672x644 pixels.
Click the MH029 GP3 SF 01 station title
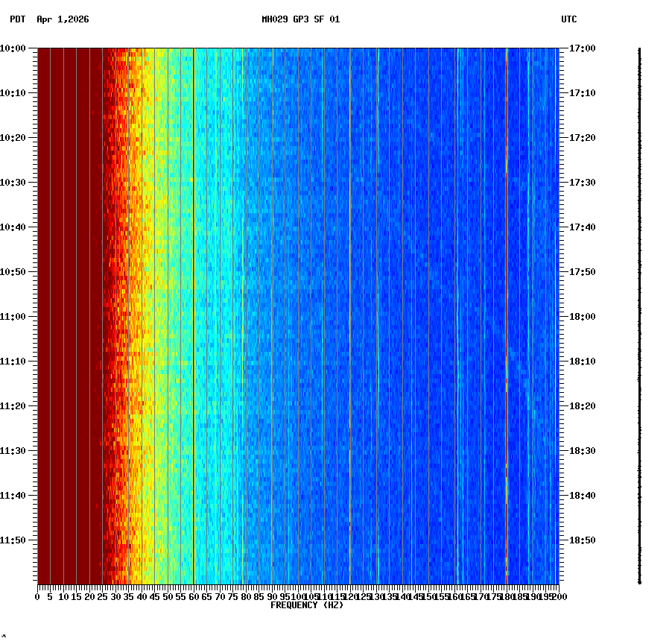pyautogui.click(x=301, y=21)
